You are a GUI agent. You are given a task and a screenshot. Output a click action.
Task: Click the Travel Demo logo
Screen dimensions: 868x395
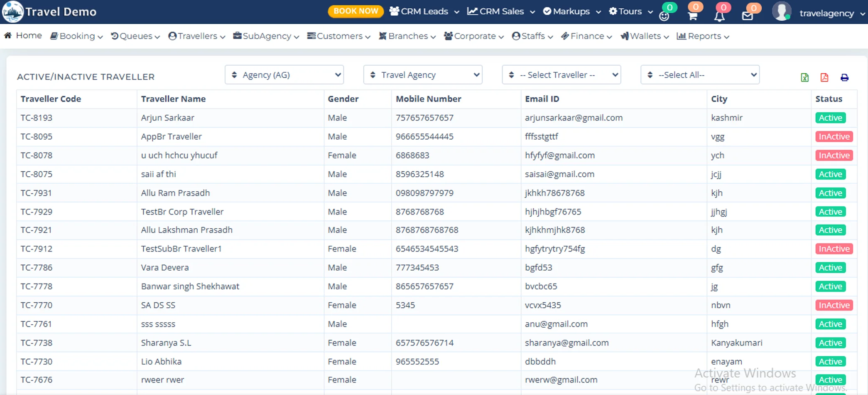point(12,12)
